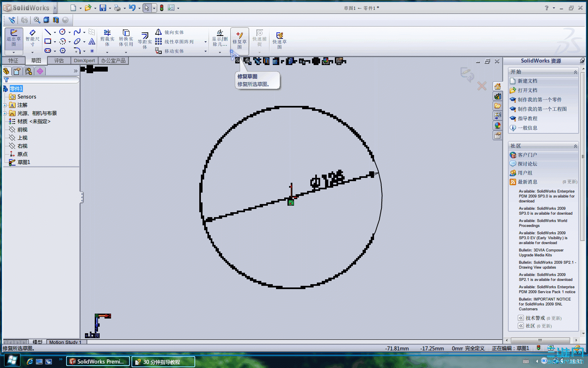
Task: Click the Zoom to Area magnifier icon
Action: click(37, 20)
